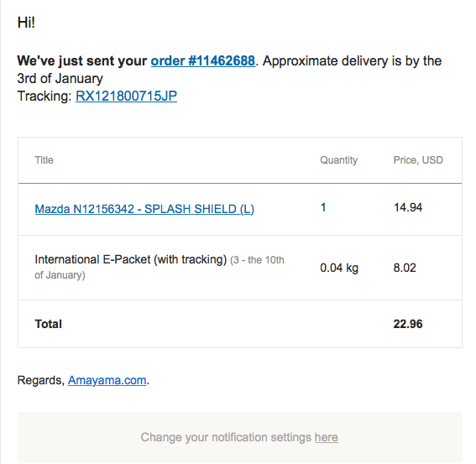Click the 0.04 kg weight value
This screenshot has width=476, height=464.
coord(339,268)
